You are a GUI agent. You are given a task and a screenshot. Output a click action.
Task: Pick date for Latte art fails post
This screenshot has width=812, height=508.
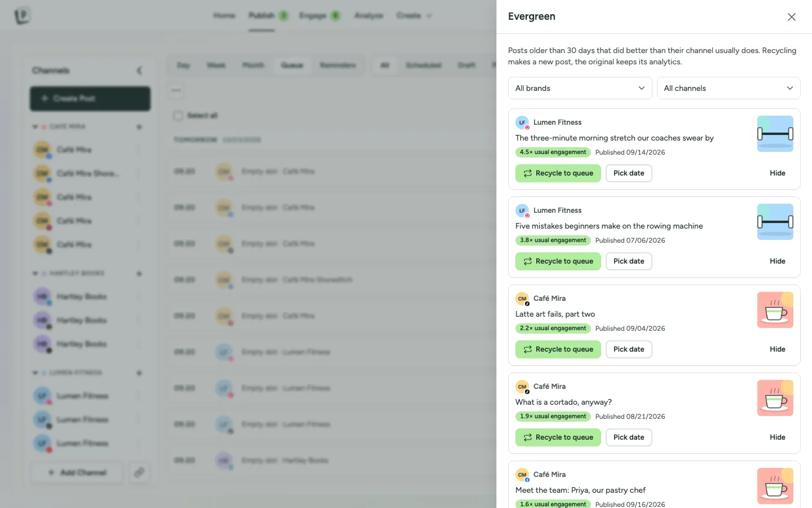[629, 349]
